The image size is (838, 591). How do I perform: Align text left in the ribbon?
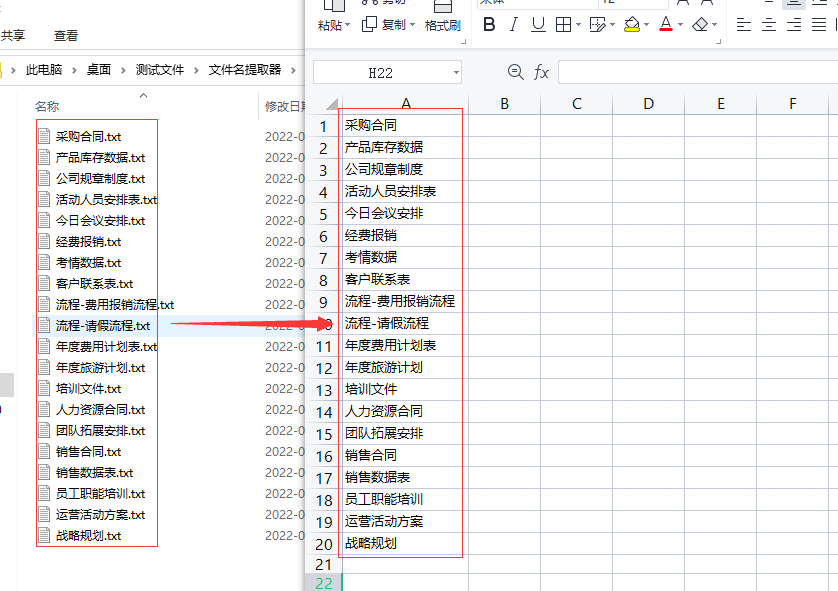[x=744, y=25]
